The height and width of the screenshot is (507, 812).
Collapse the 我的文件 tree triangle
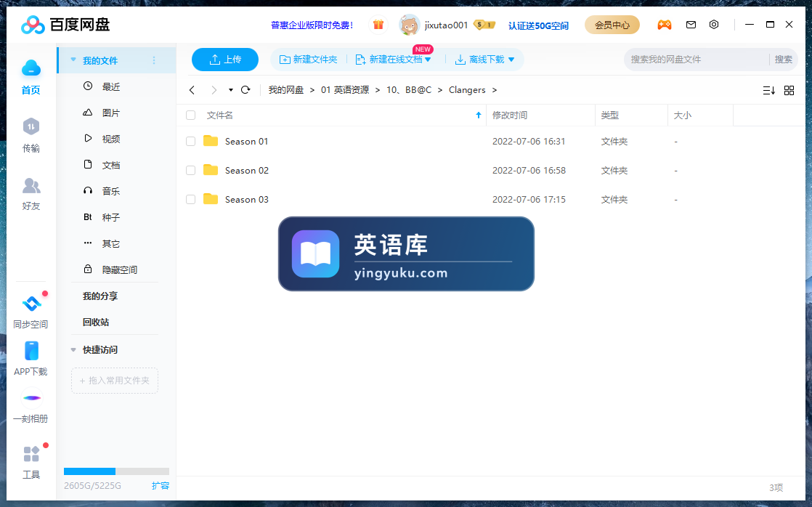click(x=73, y=60)
